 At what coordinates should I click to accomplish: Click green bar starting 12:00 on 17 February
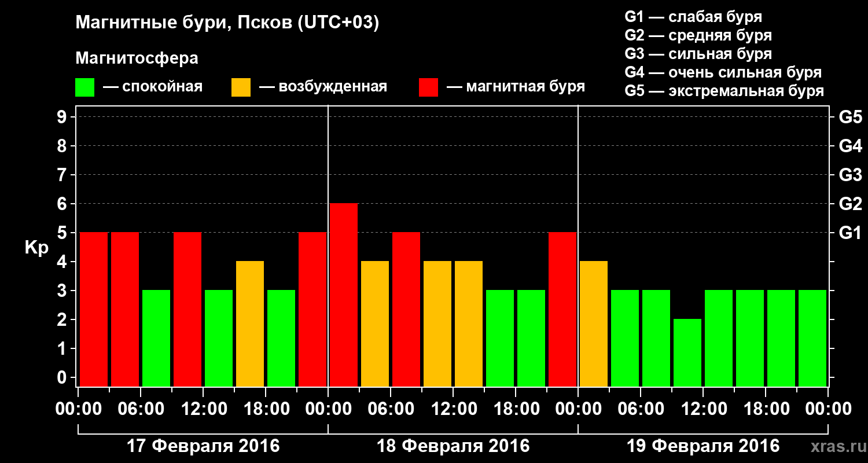[219, 339]
